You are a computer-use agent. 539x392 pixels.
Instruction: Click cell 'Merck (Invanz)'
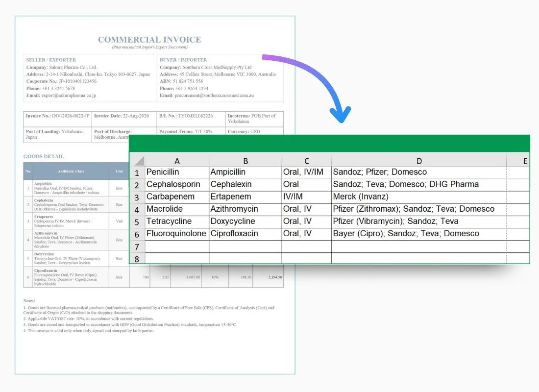click(419, 196)
